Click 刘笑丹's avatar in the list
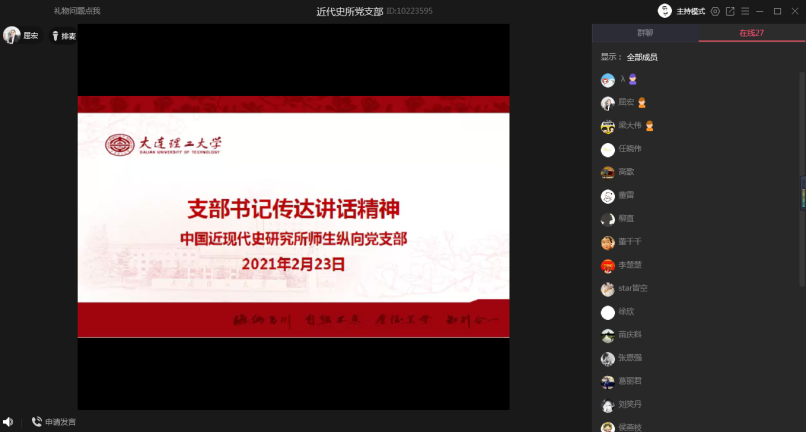This screenshot has height=432, width=806. point(608,405)
